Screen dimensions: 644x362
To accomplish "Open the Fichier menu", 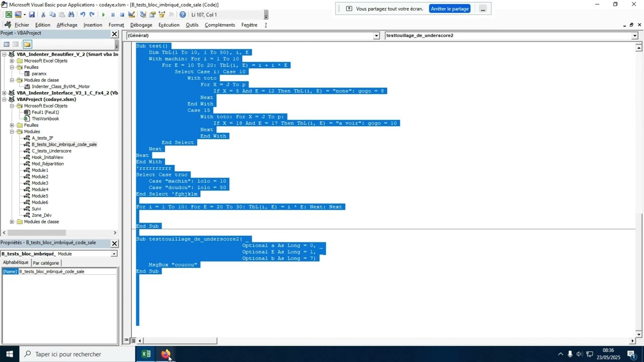I will 22,25.
